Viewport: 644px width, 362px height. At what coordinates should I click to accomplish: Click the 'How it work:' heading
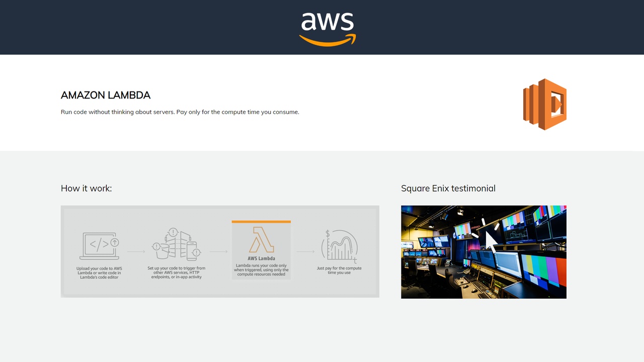[x=86, y=188]
